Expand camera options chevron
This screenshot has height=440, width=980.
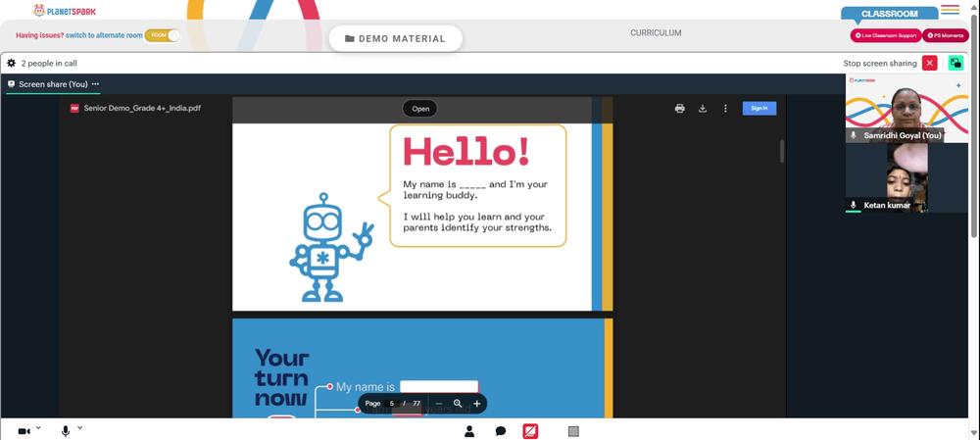pyautogui.click(x=38, y=428)
